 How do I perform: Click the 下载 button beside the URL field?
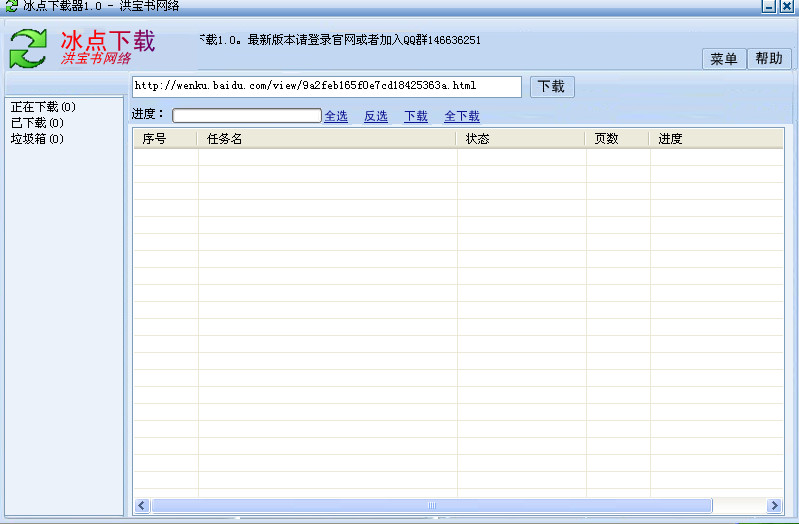coord(551,87)
